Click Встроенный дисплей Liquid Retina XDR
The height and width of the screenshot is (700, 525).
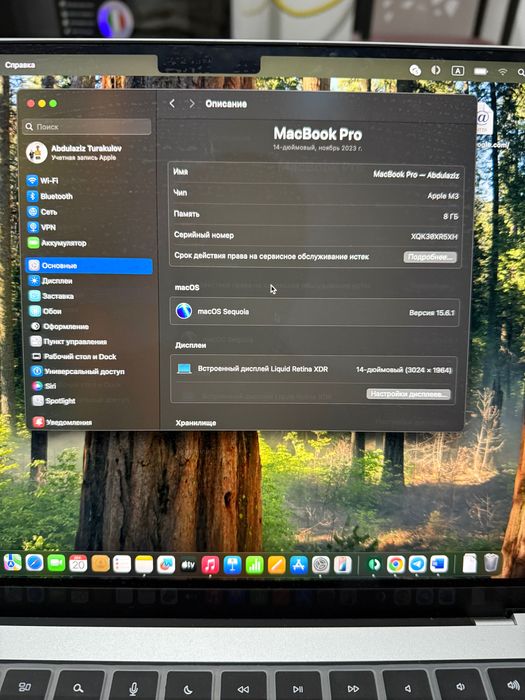point(262,369)
